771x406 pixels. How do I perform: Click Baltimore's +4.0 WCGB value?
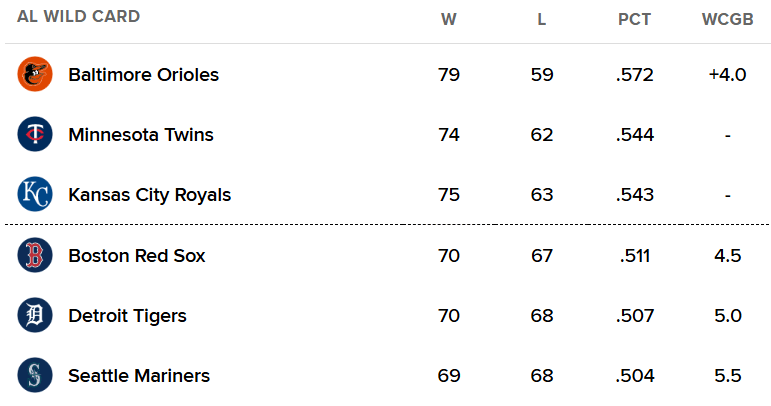coord(726,74)
